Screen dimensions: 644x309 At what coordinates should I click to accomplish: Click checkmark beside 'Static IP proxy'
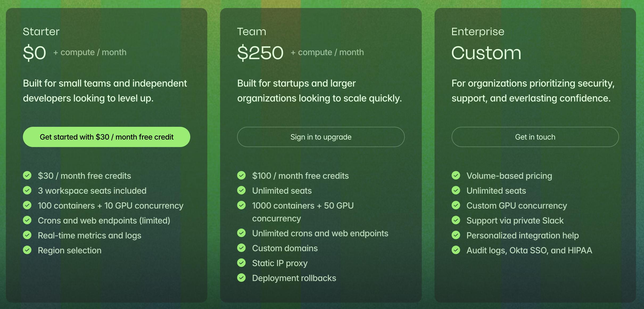coord(241,263)
